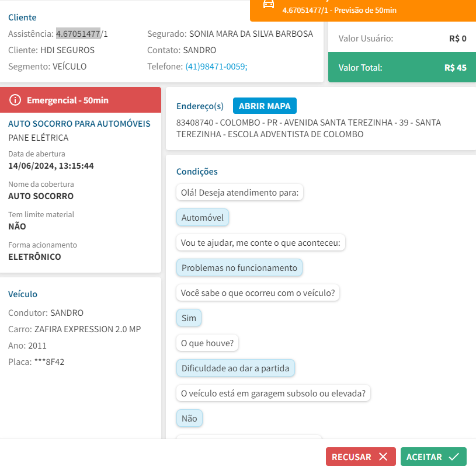The image size is (476, 470).
Task: Click the Valor Usuário R$ 0 row
Action: pyautogui.click(x=402, y=39)
